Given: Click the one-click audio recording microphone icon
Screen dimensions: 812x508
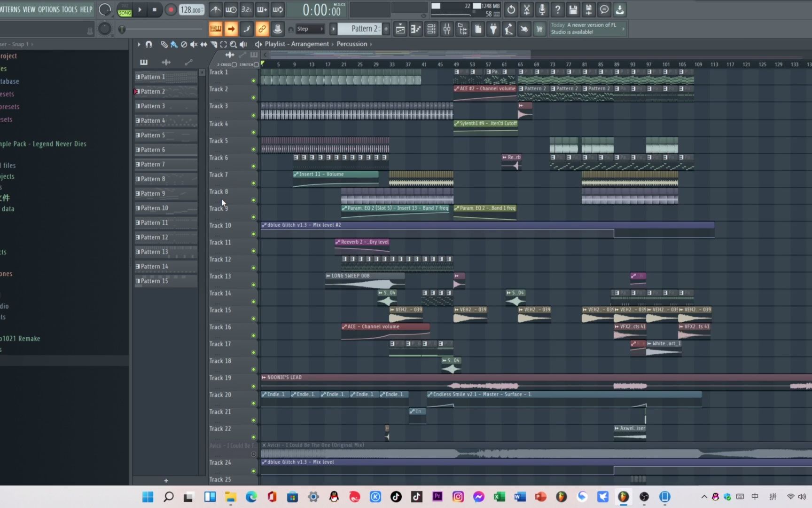Looking at the screenshot, I should click(542, 9).
